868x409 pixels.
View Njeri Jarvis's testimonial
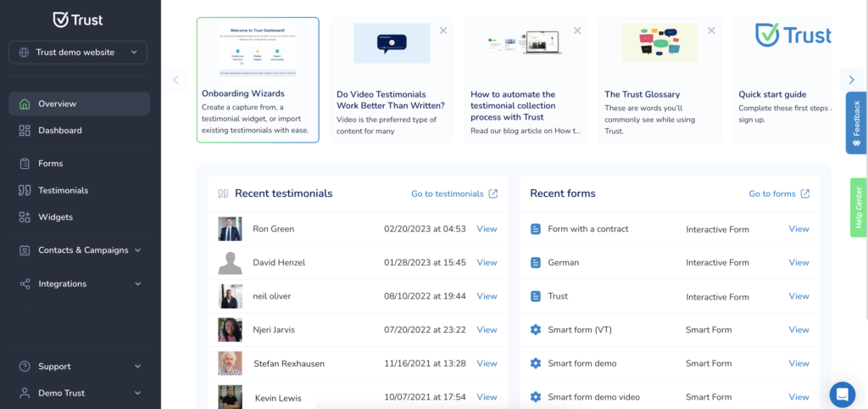coord(487,330)
